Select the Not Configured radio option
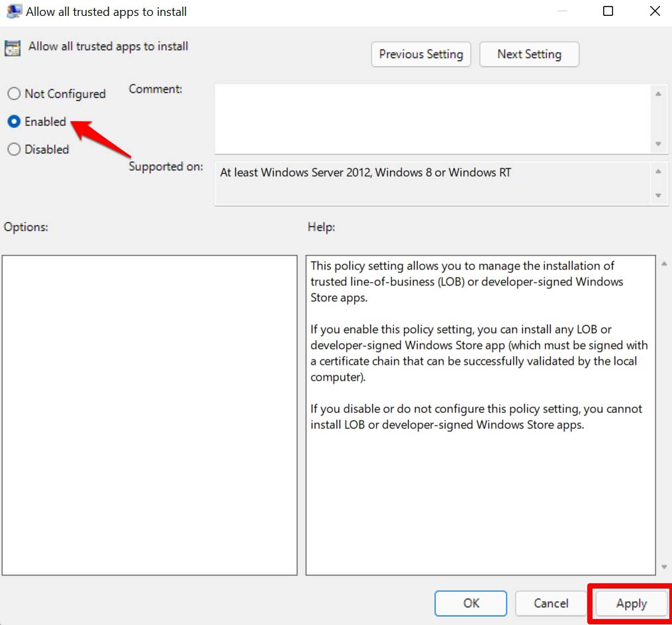The height and width of the screenshot is (625, 672). click(x=14, y=94)
